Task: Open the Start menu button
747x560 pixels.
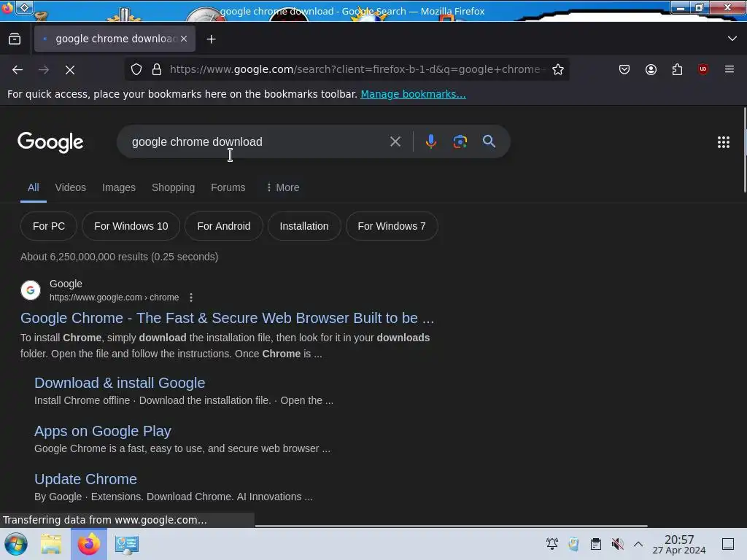Action: (x=16, y=544)
